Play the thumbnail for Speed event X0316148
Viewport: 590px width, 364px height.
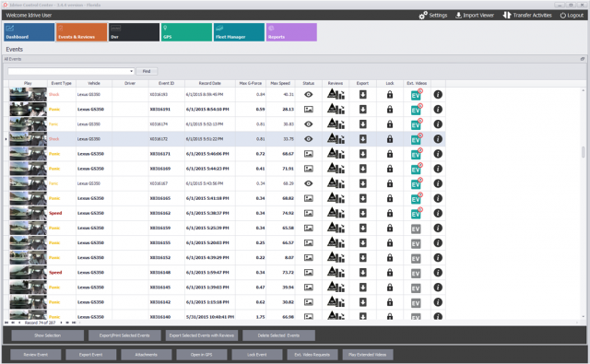pos(28,272)
